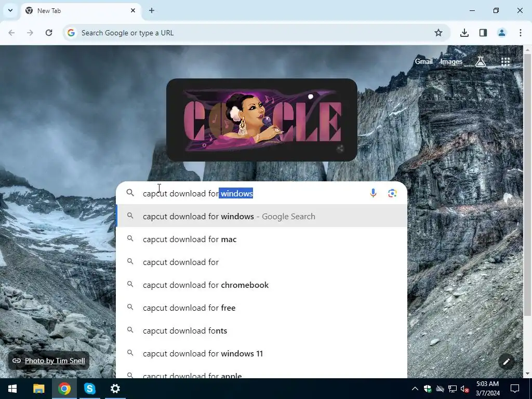
Task: Click the address bar to type a URL
Action: coord(256,33)
